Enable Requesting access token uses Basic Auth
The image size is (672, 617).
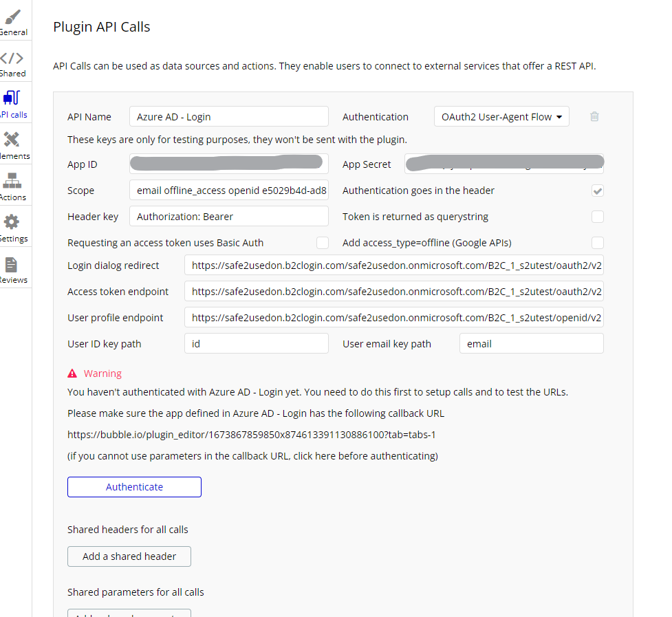tap(322, 243)
